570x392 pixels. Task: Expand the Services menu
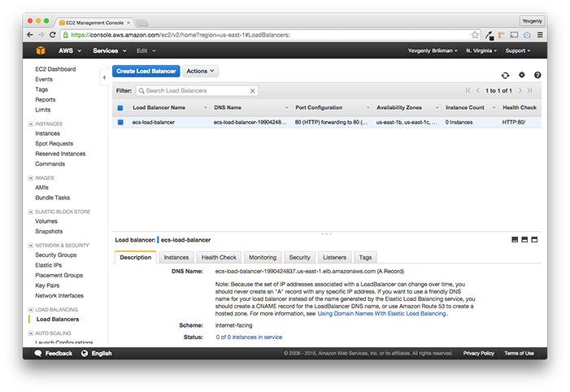click(110, 50)
